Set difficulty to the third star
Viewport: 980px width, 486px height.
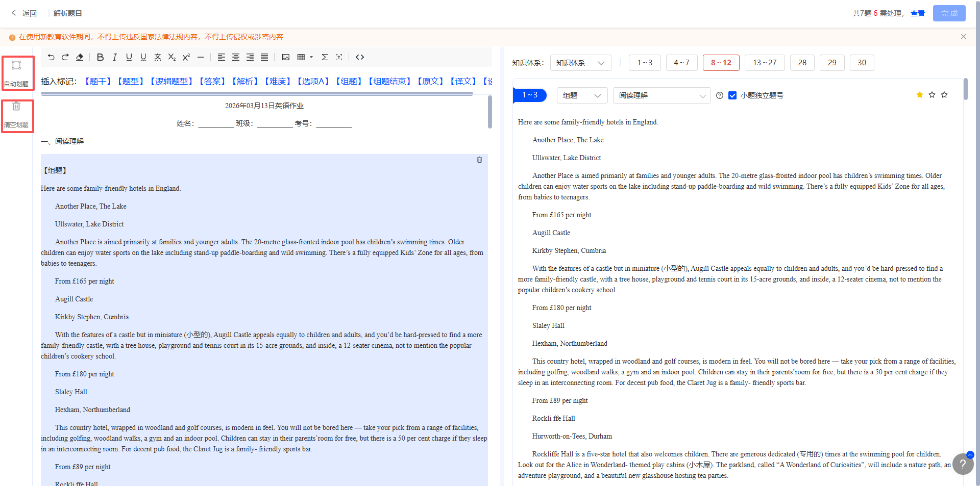click(944, 95)
